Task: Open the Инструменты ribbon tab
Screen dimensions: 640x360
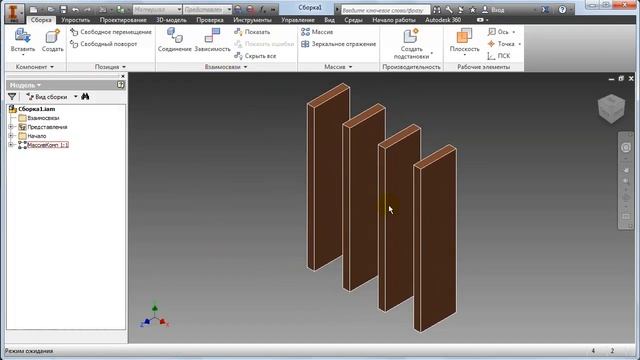Action: tap(252, 20)
